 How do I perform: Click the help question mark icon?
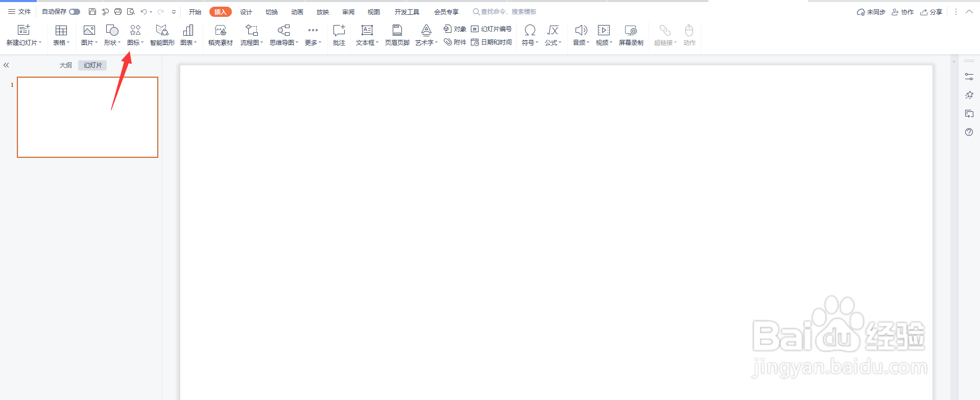(969, 132)
